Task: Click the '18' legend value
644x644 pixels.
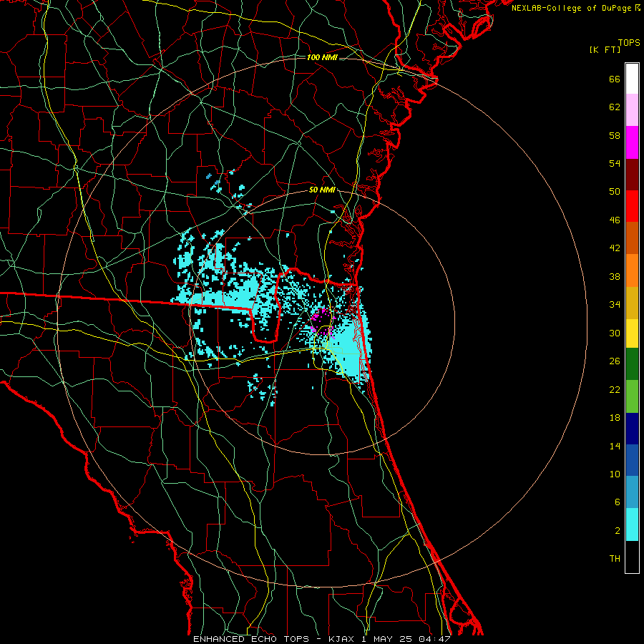Action: click(615, 418)
